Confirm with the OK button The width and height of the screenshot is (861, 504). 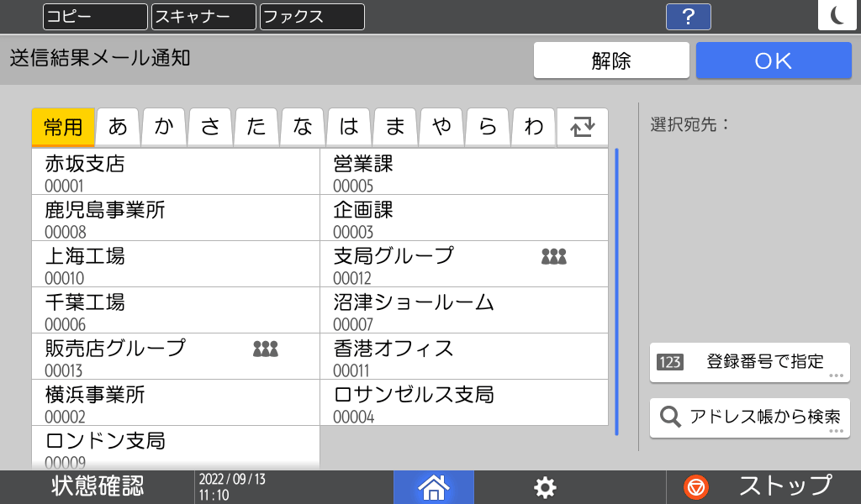(x=773, y=60)
